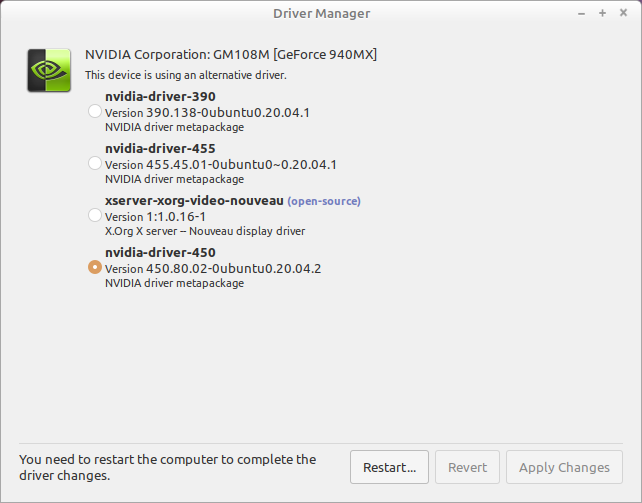Click the Driver Manager title text
The width and height of the screenshot is (642, 503).
[x=321, y=14]
